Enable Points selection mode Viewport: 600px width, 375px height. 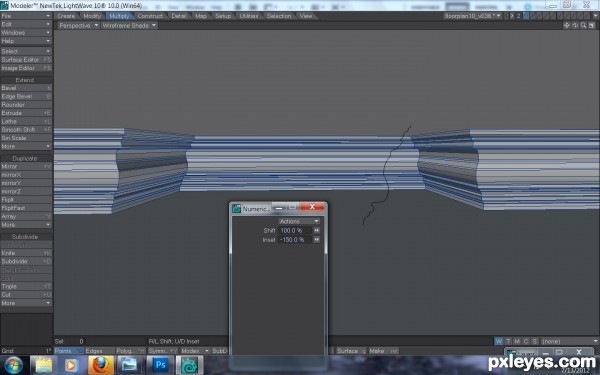[68, 351]
